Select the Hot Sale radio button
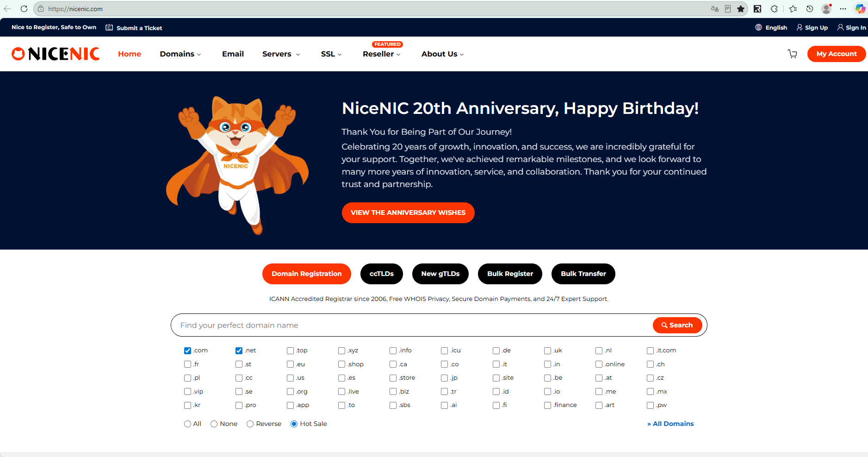The width and height of the screenshot is (868, 457). tap(294, 424)
